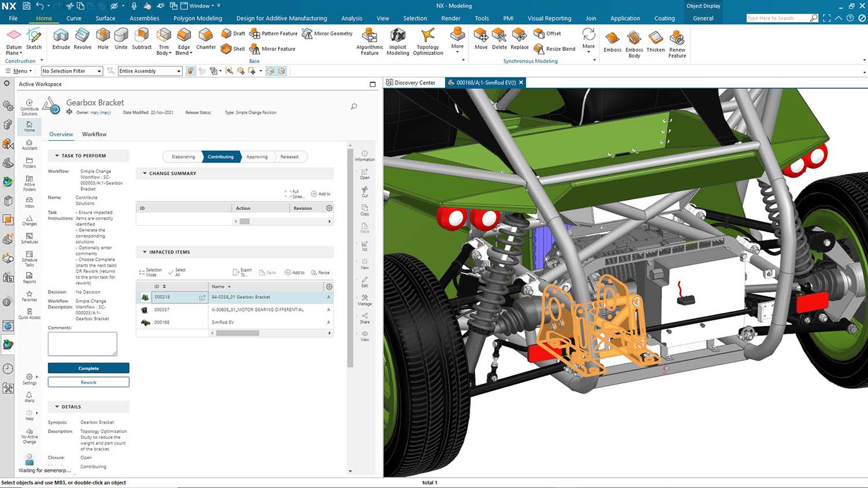Select the Revolve tool

coord(82,39)
